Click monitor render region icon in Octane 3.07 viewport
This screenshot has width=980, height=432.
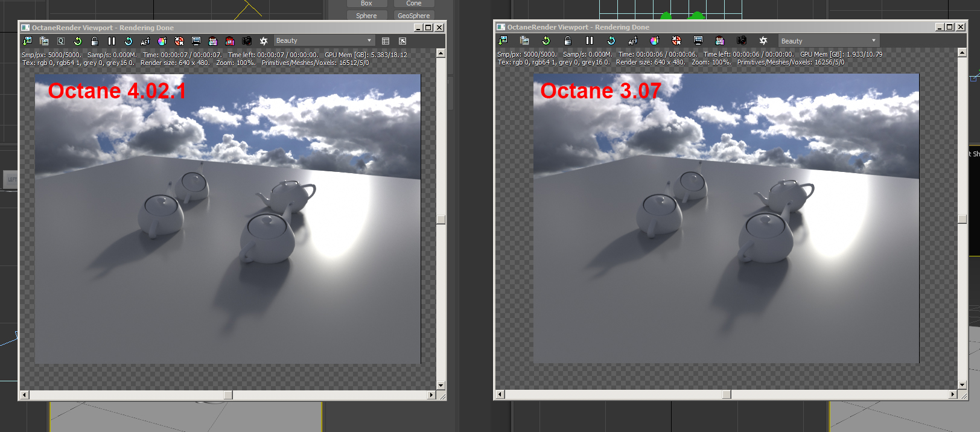[x=698, y=40]
